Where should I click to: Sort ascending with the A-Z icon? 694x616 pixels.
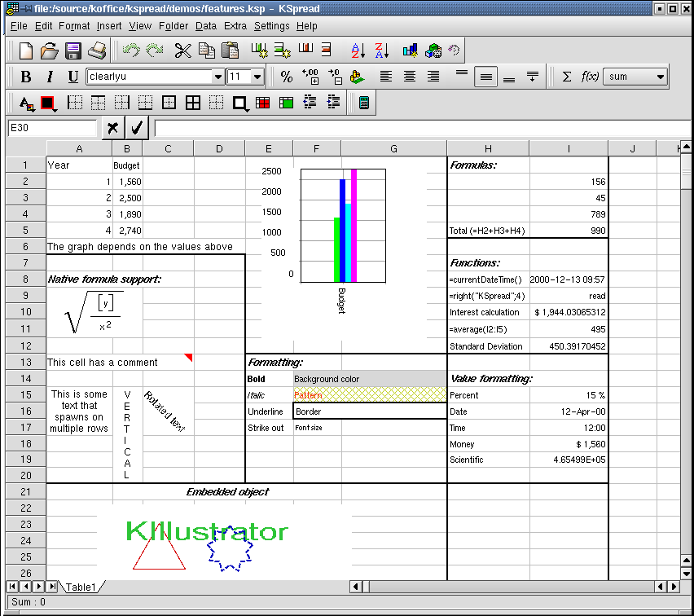tap(358, 51)
